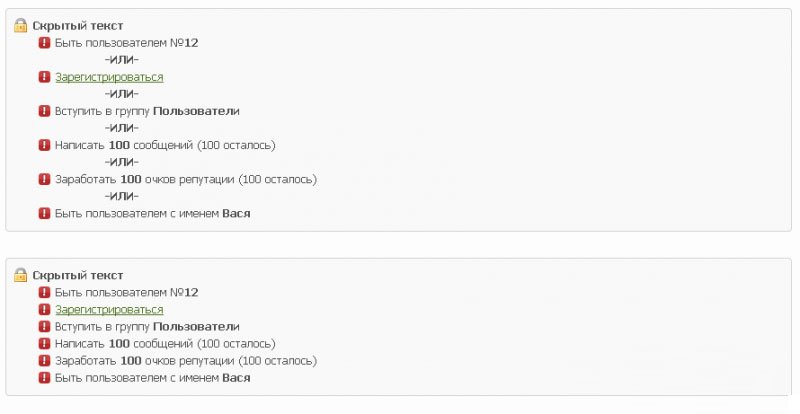This screenshot has height=414, width=800.
Task: Click the red alert icon beside 'Зарегистрироваться' in the first block
Action: coord(44,77)
